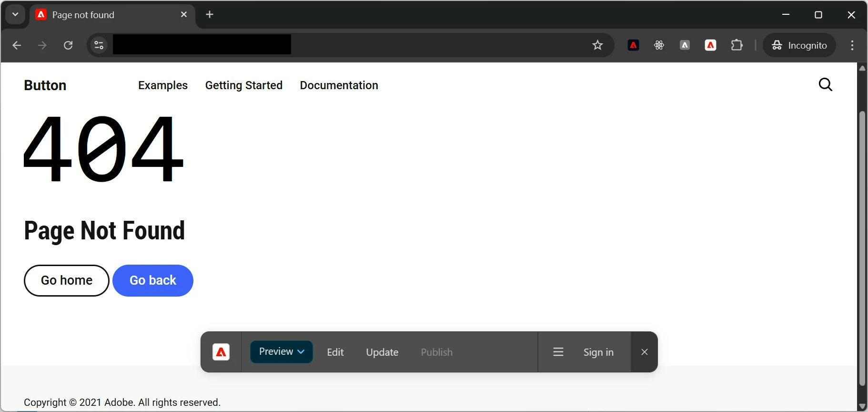Close the Sidekick toolbar
The width and height of the screenshot is (868, 412).
tap(645, 352)
